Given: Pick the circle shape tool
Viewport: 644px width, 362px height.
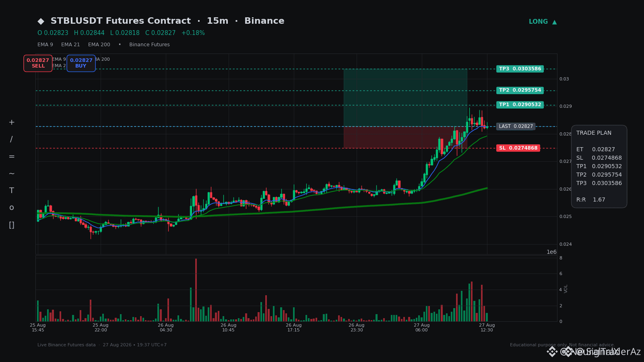Looking at the screenshot, I should pos(12,208).
